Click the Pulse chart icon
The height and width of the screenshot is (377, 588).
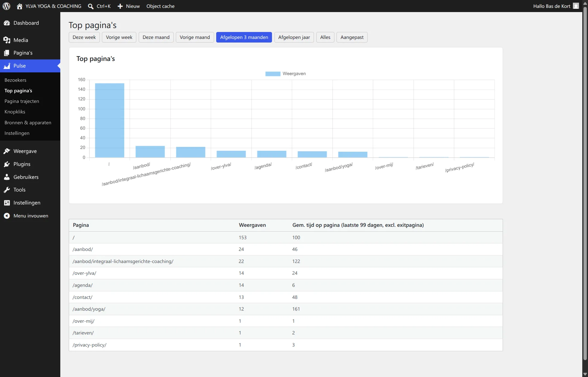[7, 66]
